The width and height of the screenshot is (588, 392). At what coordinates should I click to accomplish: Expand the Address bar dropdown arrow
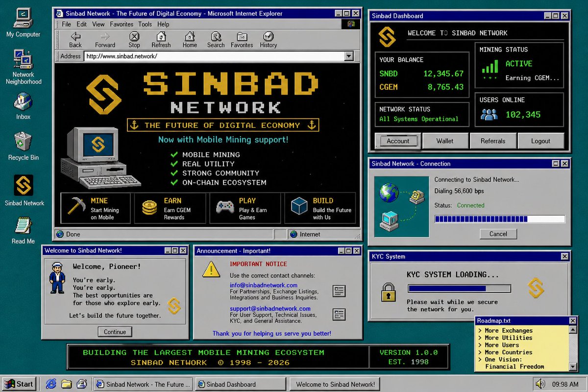(349, 56)
